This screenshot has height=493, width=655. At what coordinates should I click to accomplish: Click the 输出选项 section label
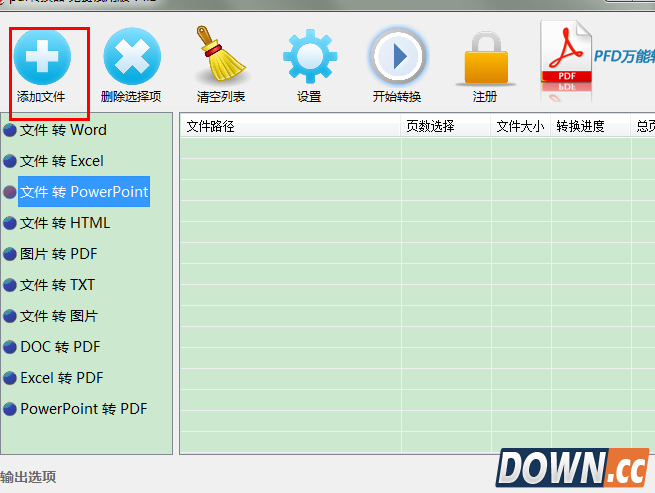click(x=28, y=477)
